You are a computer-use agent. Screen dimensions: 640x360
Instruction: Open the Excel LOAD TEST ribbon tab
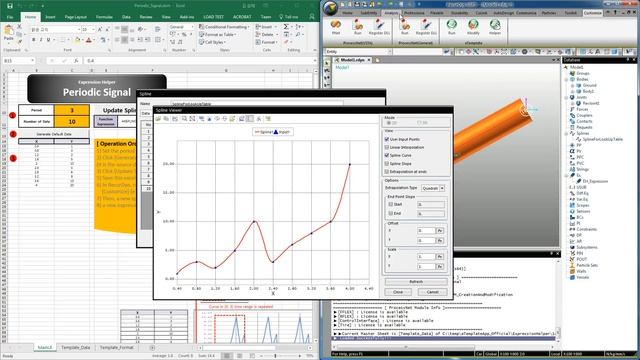tap(214, 17)
